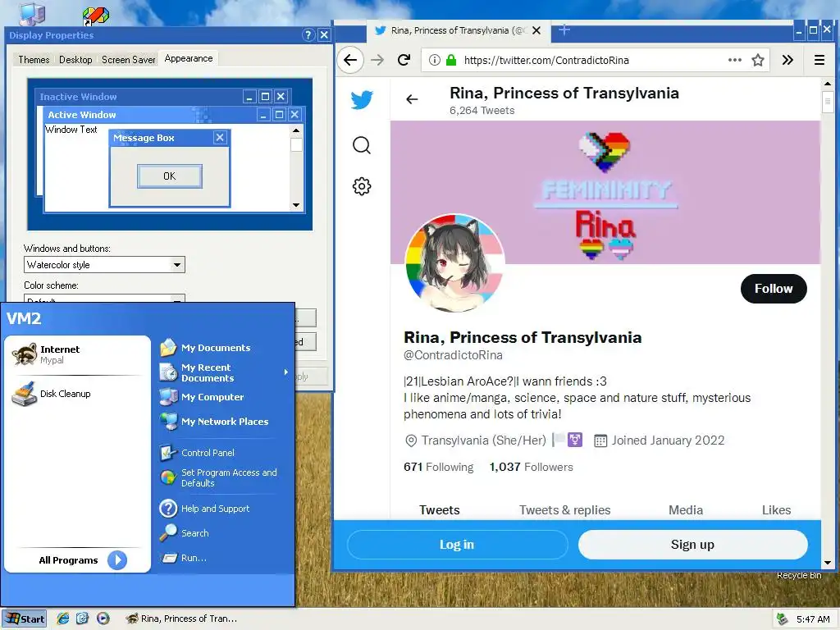
Task: Open the 671 Following list
Action: pos(438,467)
